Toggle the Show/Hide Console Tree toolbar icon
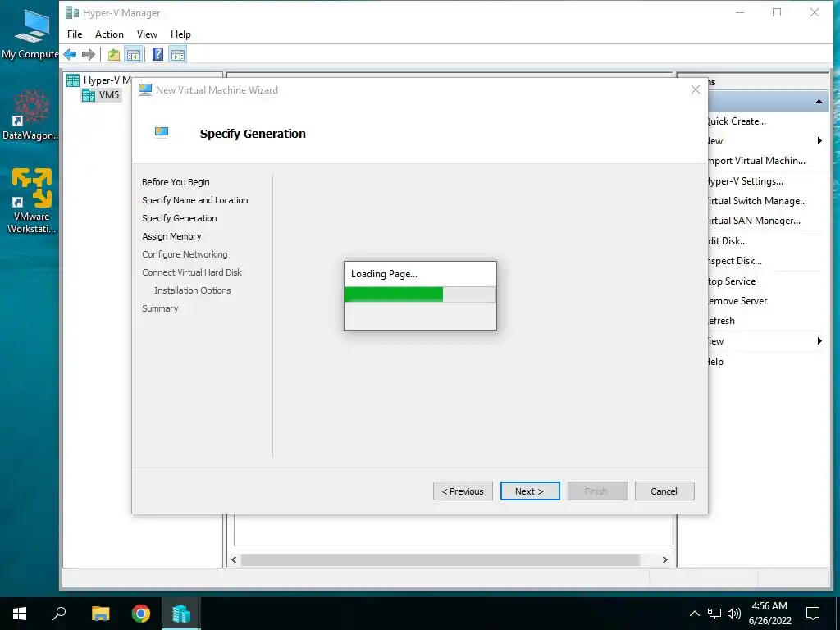Viewport: 840px width, 630px height. 134,54
